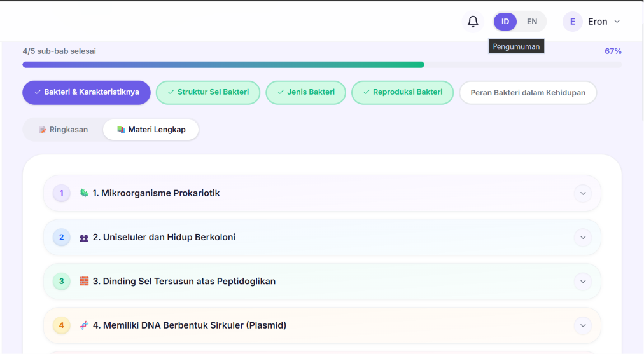644x354 pixels.
Task: Click the 1. Mikroorganisme Prokariotik heading
Action: [x=156, y=193]
